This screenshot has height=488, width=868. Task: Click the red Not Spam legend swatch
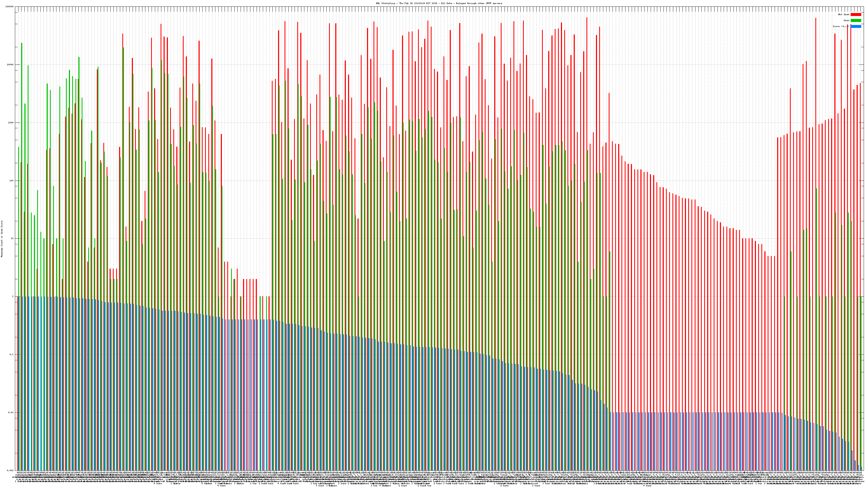click(856, 14)
